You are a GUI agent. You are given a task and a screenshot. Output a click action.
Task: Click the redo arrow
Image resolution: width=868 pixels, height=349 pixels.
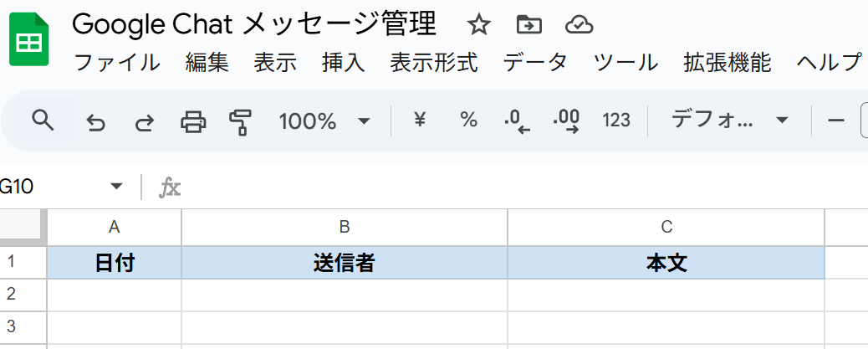(145, 122)
